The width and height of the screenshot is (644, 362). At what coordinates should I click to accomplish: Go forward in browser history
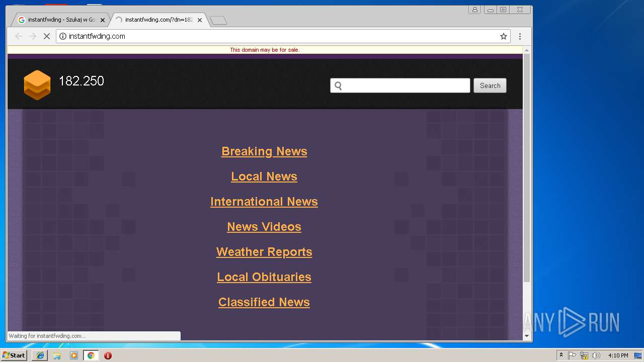pyautogui.click(x=33, y=36)
